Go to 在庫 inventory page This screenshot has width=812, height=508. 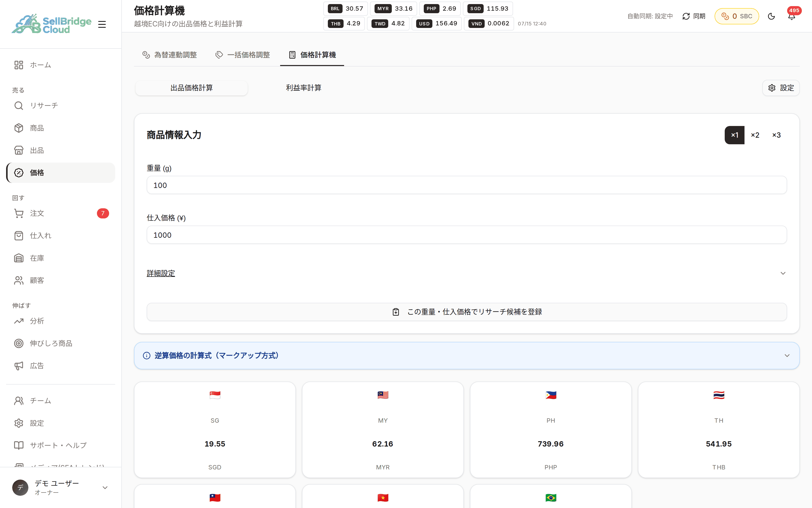coord(60,258)
